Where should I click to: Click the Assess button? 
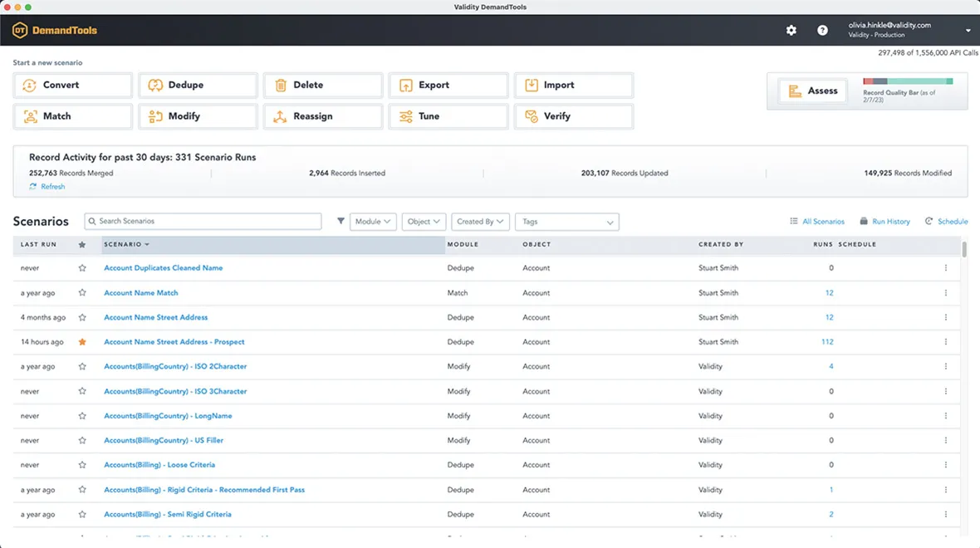click(x=812, y=91)
